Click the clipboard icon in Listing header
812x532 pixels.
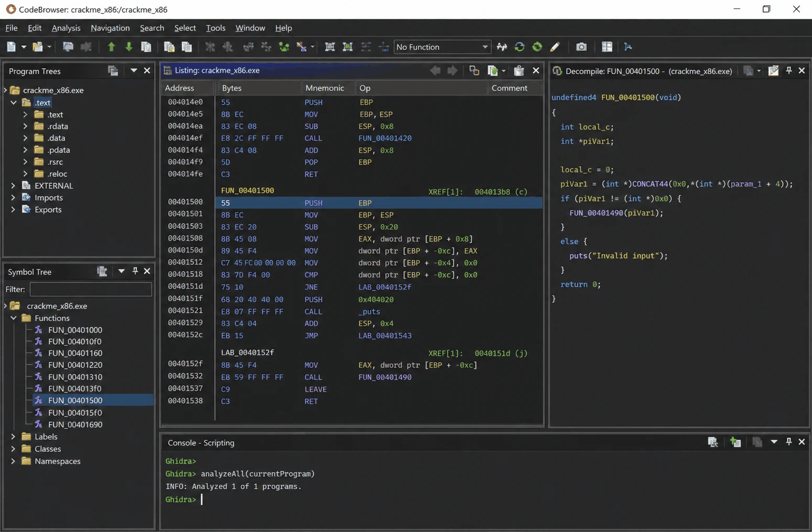tap(519, 70)
